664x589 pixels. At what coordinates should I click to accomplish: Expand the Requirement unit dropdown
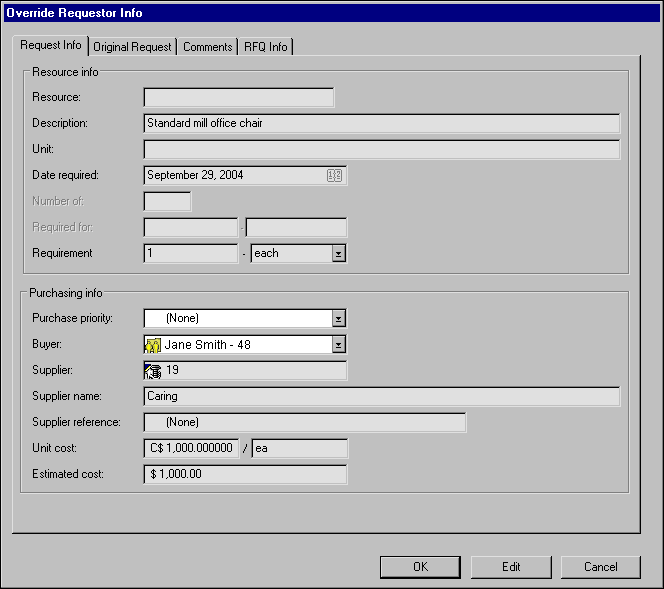point(339,254)
